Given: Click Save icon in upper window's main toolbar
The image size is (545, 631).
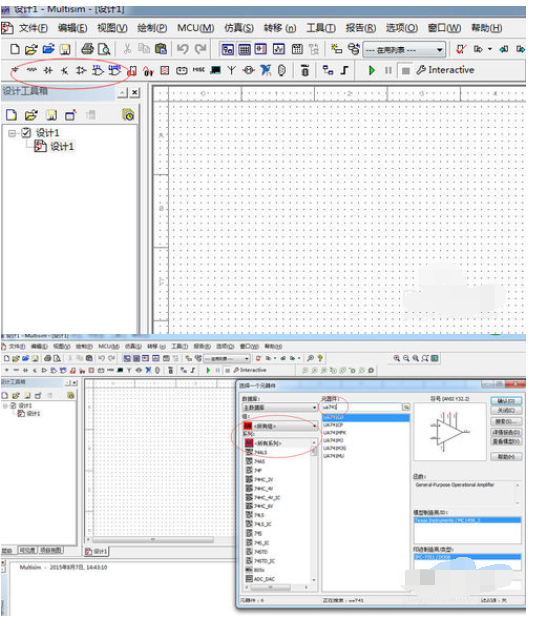Looking at the screenshot, I should (65, 49).
